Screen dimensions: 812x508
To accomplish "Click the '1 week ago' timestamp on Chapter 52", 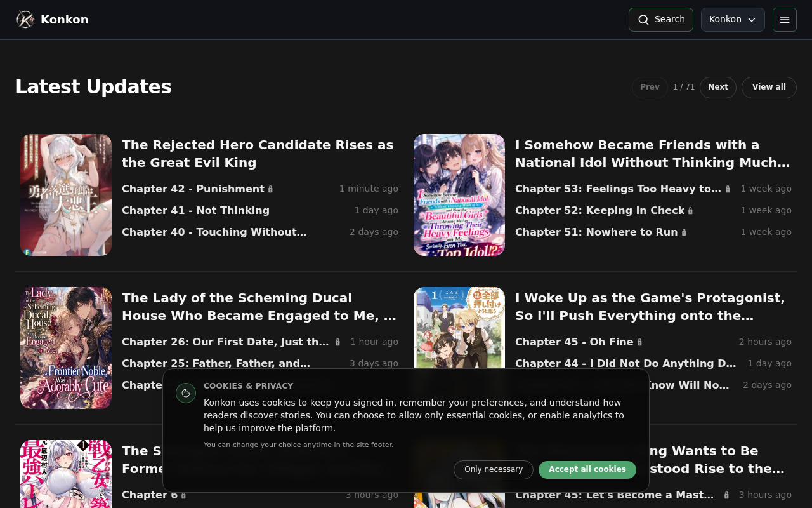I will 766,211.
